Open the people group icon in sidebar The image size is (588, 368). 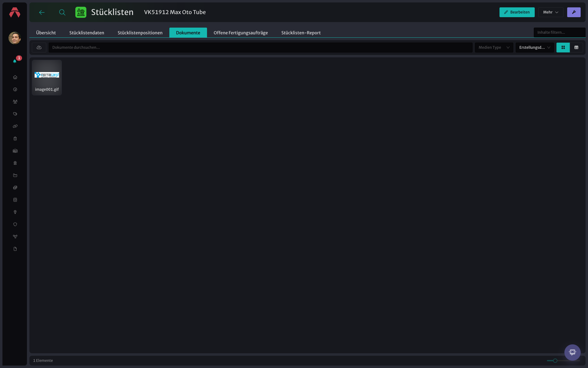15,102
